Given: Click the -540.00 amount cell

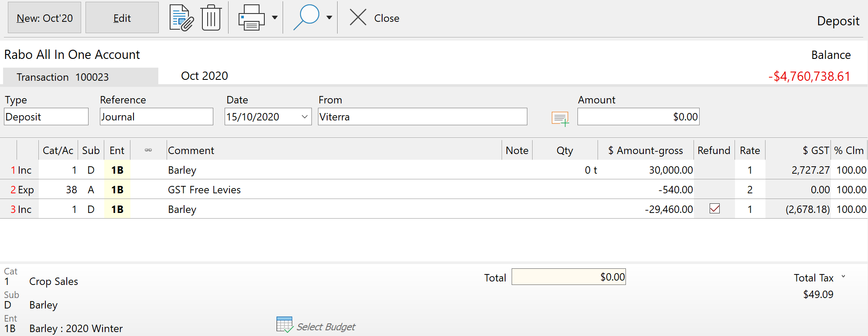Looking at the screenshot, I should click(646, 190).
